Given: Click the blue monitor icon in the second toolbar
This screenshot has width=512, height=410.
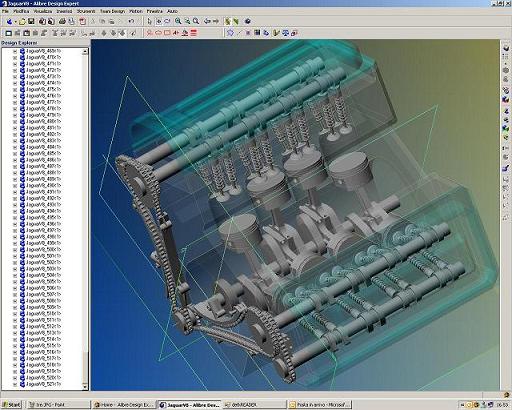Looking at the screenshot, I should coord(285,33).
